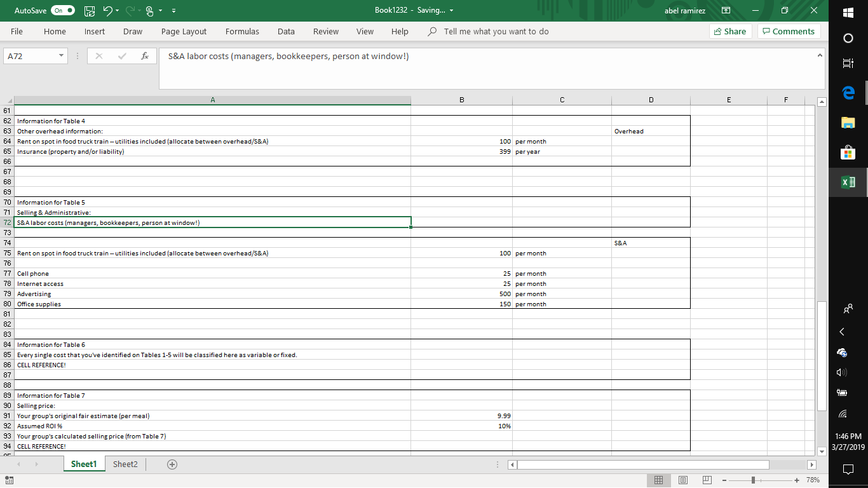
Task: Switch to Page Layout view via status bar icon
Action: [x=682, y=480]
